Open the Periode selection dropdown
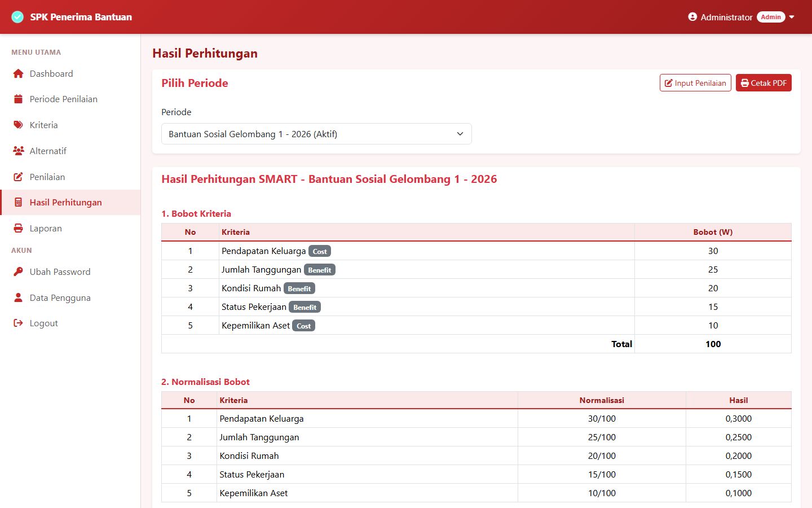 (316, 134)
